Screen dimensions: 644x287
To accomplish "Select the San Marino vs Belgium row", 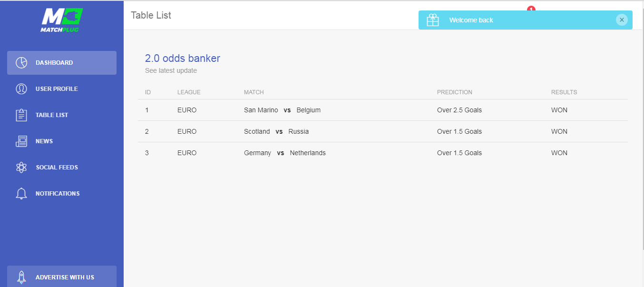I will (x=282, y=110).
